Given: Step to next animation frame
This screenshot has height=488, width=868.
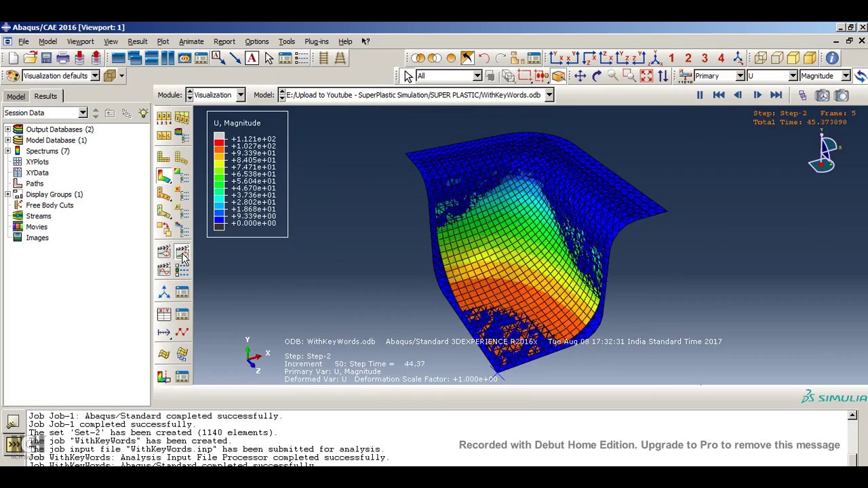Looking at the screenshot, I should 757,96.
